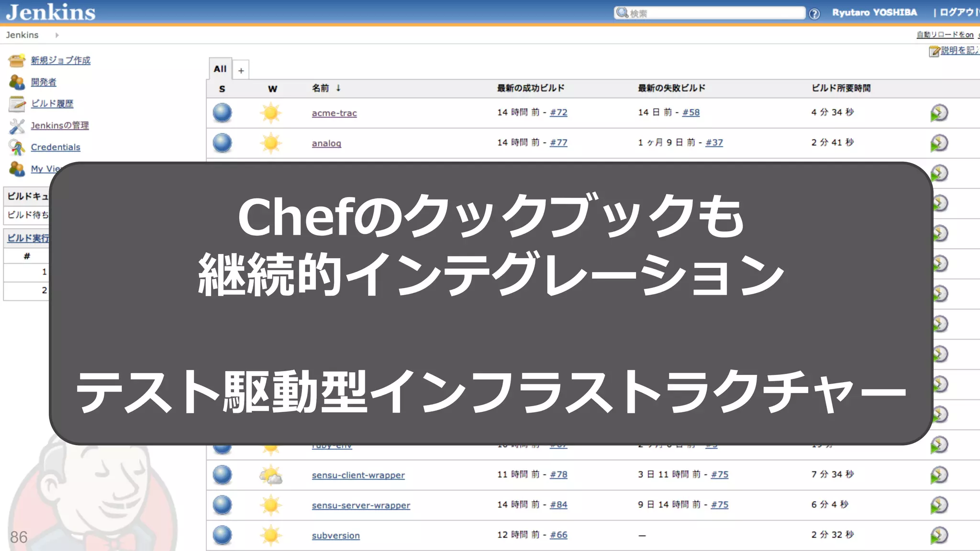Select the All view tab
This screenshot has width=980, height=551.
[220, 69]
